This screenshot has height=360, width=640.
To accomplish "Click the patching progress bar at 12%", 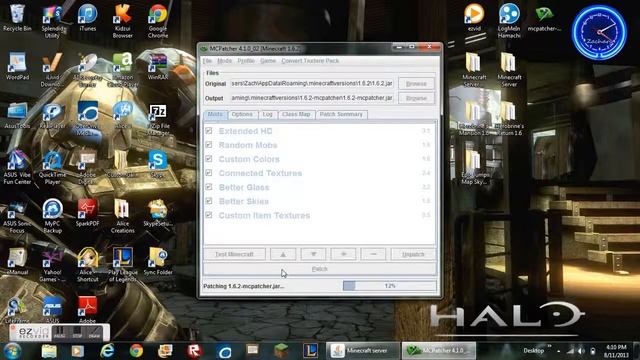I will tap(390, 286).
